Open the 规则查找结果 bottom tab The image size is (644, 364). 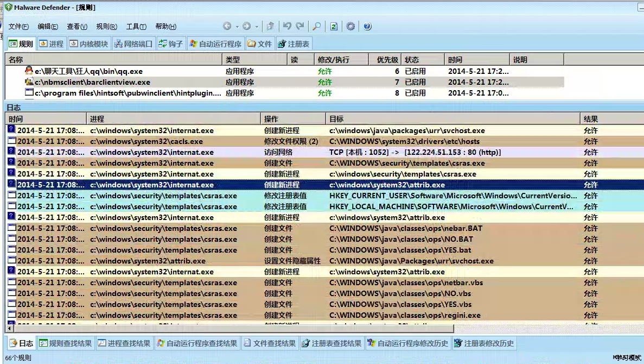(x=66, y=343)
